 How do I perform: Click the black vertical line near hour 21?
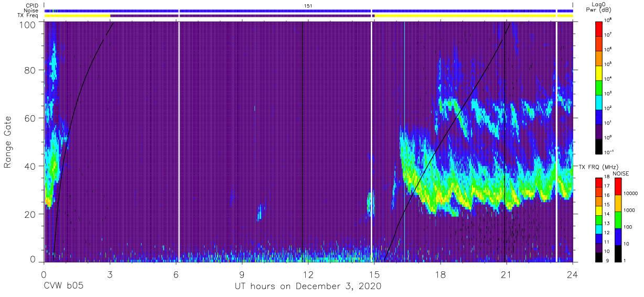(504, 141)
